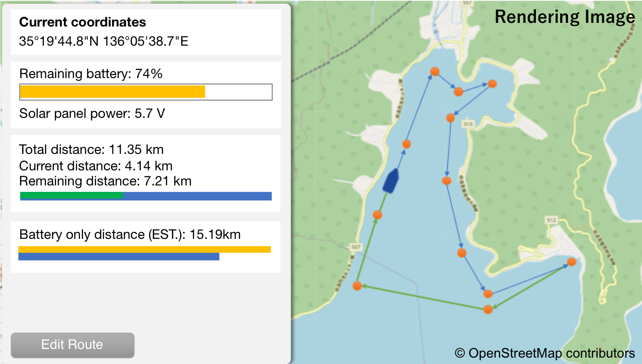The image size is (642, 364).
Task: Select the blue boat marker on the map
Action: (391, 180)
